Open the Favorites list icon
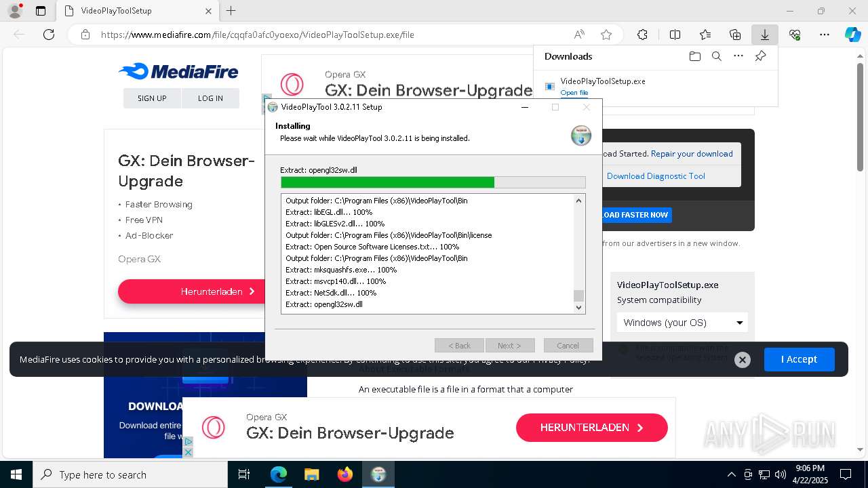868x488 pixels. pos(705,35)
